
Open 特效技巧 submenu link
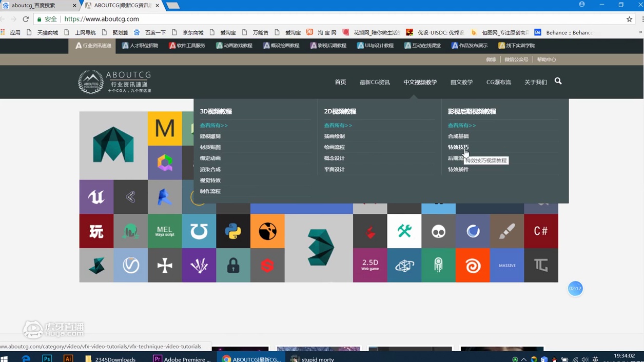click(458, 147)
